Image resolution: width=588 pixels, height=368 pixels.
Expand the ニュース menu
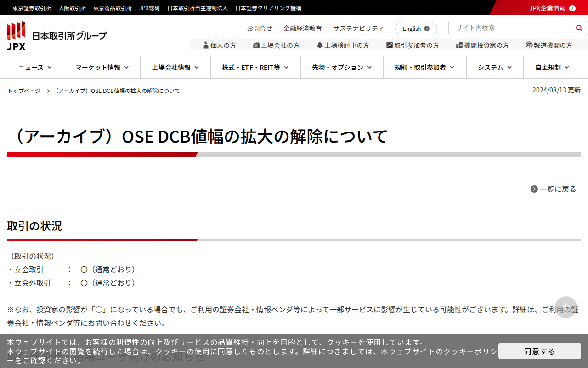35,68
